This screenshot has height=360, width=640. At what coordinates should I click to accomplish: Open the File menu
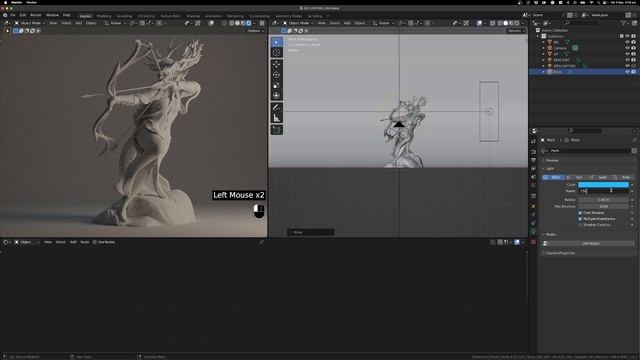(13, 15)
